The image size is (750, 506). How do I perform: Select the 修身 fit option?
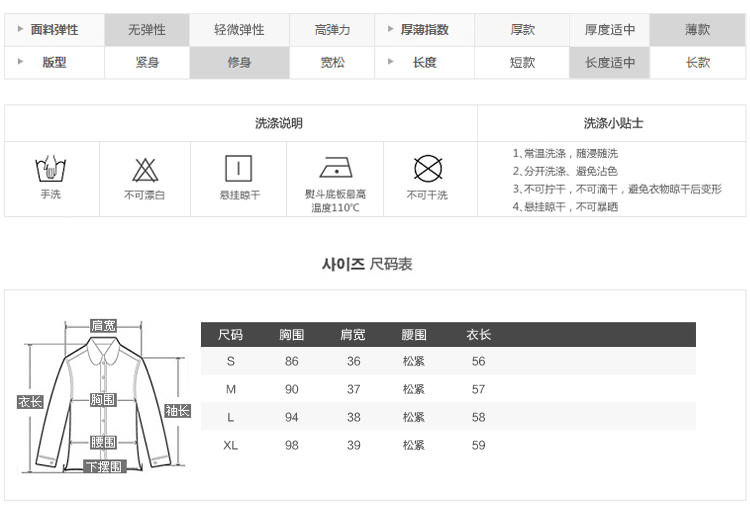tap(239, 62)
